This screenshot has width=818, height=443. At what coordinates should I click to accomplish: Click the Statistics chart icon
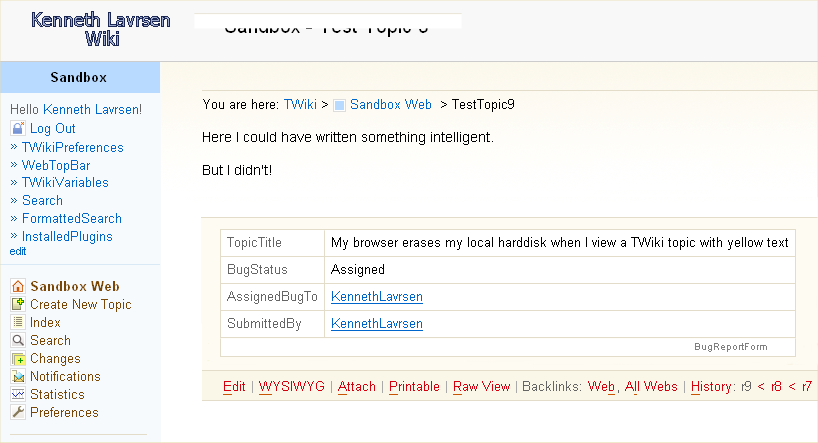(18, 394)
